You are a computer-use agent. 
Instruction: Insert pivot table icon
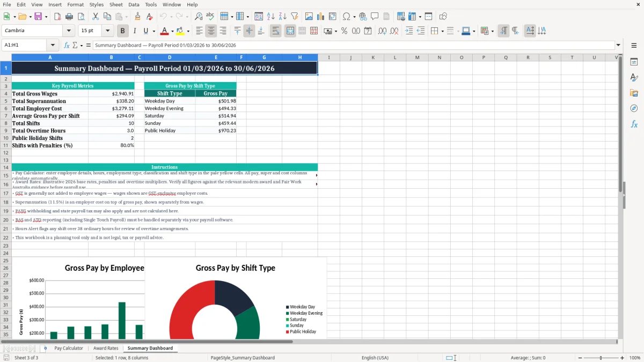(x=333, y=17)
